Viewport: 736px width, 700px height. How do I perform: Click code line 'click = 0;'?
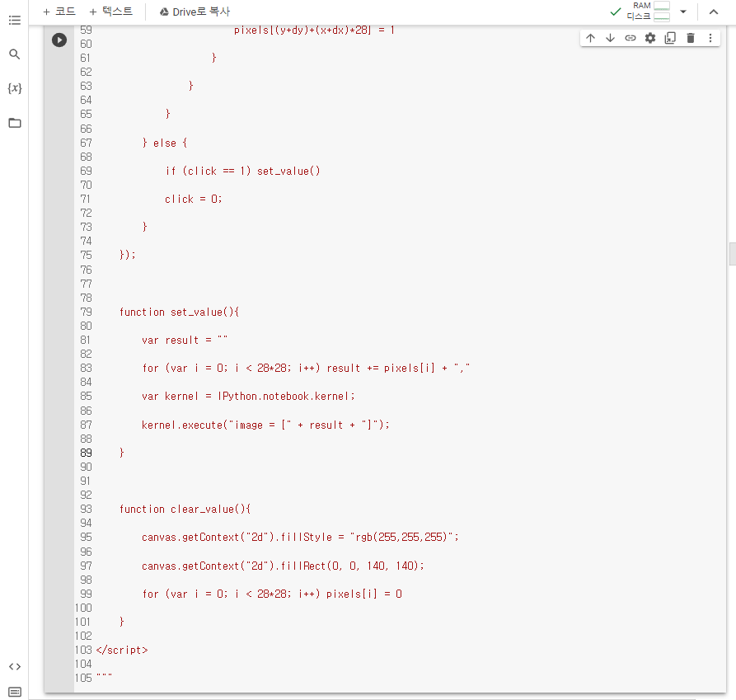point(193,199)
